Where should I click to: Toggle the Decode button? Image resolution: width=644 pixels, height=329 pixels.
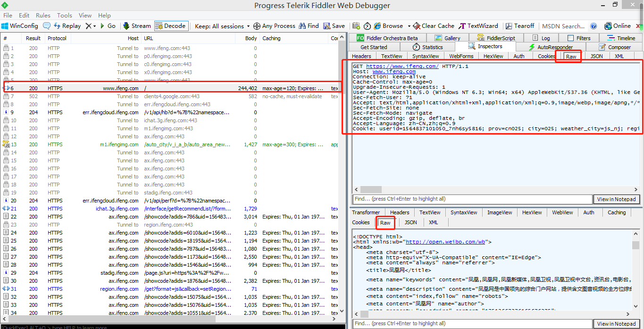171,26
